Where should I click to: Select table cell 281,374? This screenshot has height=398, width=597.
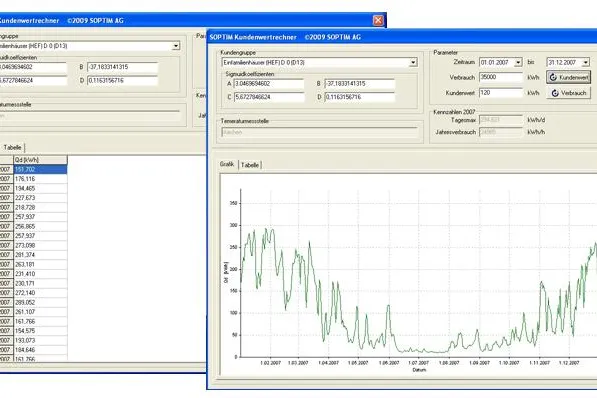pyautogui.click(x=40, y=255)
